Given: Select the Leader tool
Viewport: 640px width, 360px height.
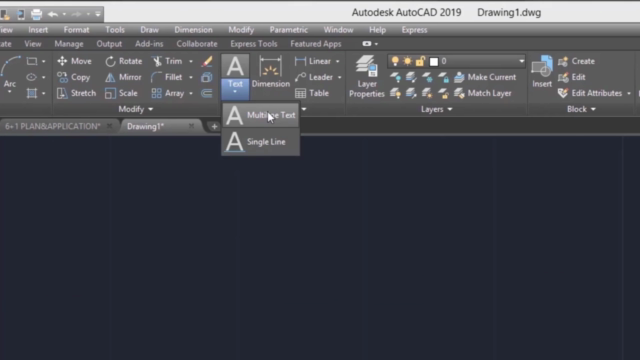Looking at the screenshot, I should [314, 77].
